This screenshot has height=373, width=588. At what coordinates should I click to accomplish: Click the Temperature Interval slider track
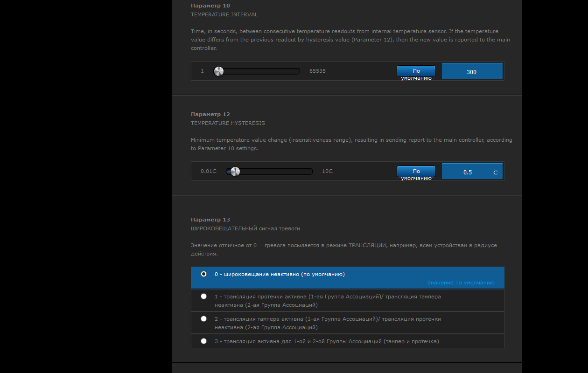pos(257,71)
